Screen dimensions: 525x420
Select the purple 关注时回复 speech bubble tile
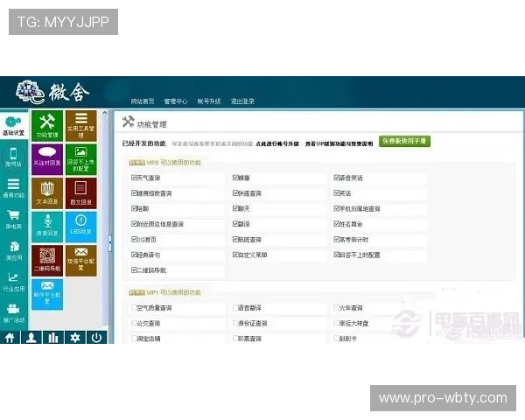coord(47,159)
